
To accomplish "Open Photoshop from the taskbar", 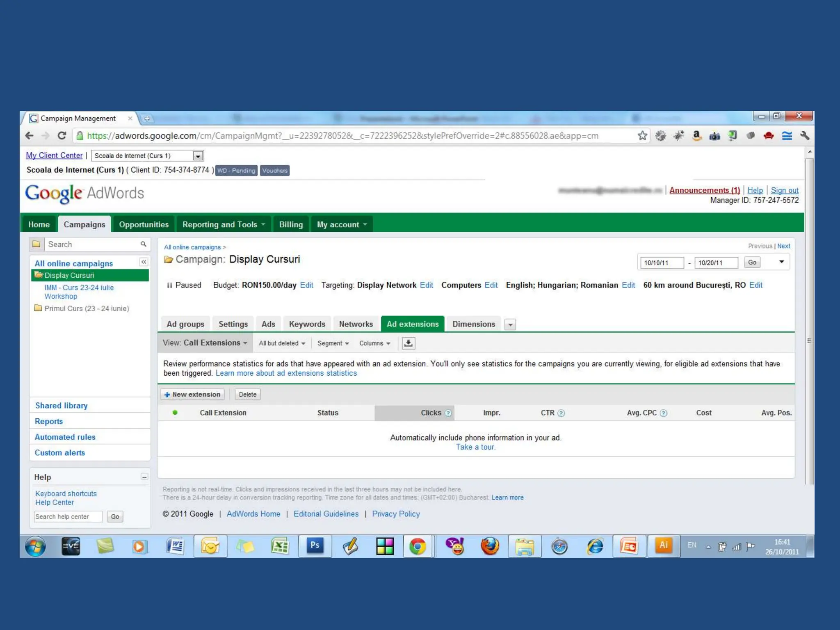I will point(315,546).
